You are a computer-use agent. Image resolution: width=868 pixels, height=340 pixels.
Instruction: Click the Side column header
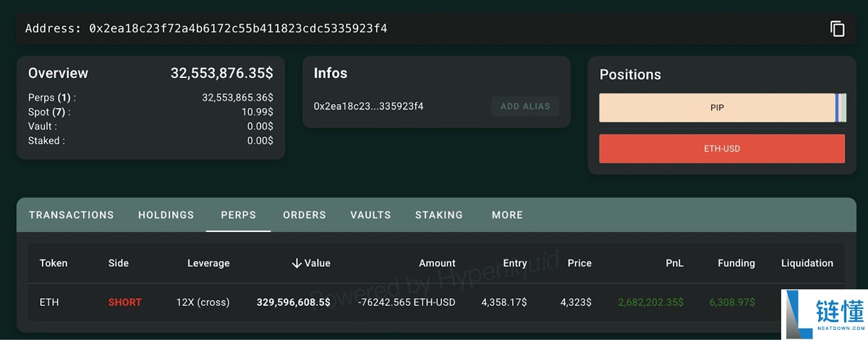click(x=119, y=263)
